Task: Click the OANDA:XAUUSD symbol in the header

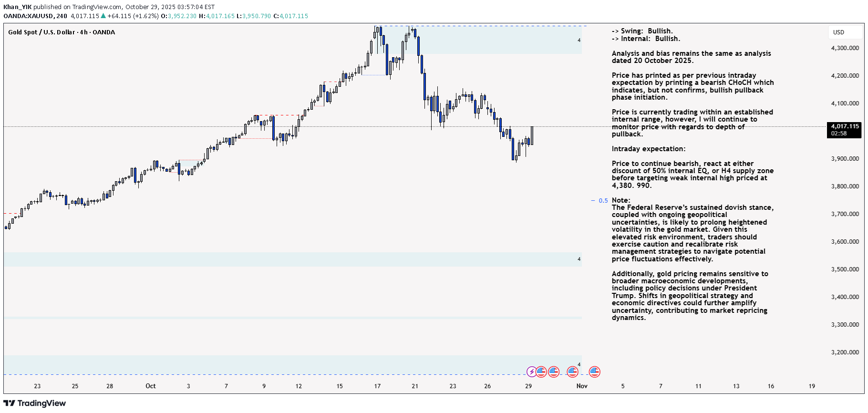Action: [29, 16]
